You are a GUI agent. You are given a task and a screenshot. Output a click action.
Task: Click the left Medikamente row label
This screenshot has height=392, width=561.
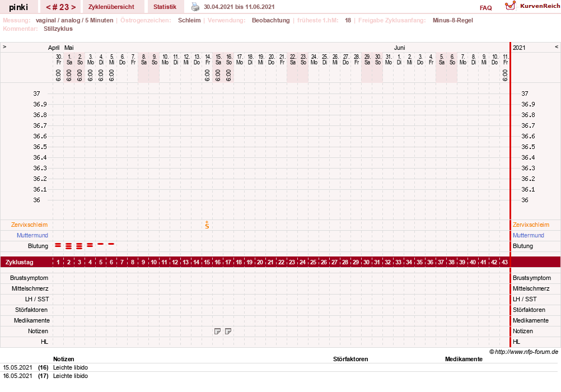pyautogui.click(x=32, y=321)
